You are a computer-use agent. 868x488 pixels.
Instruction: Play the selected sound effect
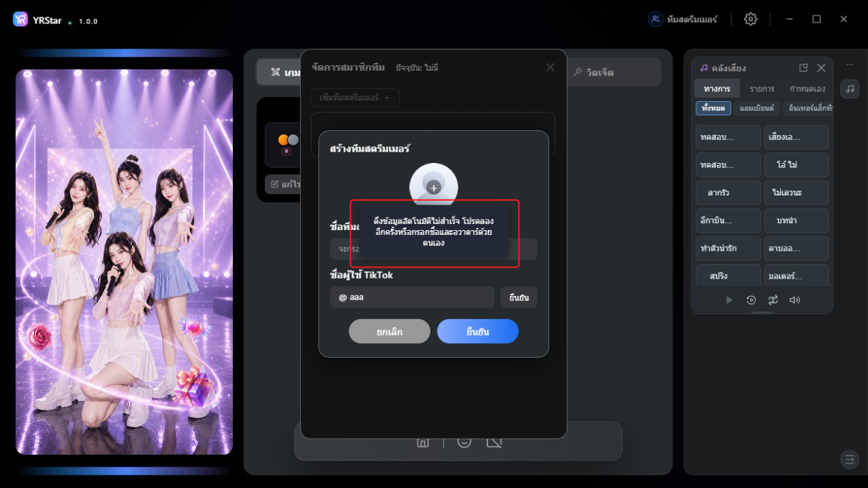click(729, 300)
